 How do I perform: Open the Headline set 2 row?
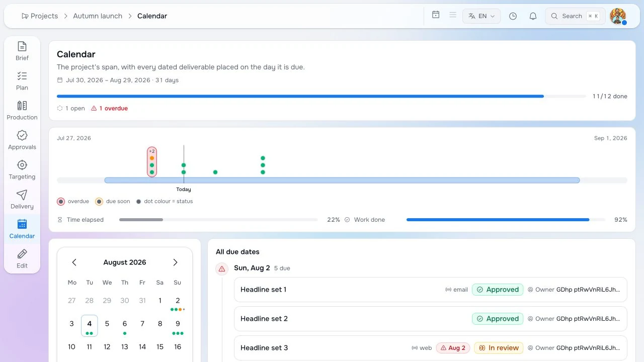pyautogui.click(x=431, y=319)
